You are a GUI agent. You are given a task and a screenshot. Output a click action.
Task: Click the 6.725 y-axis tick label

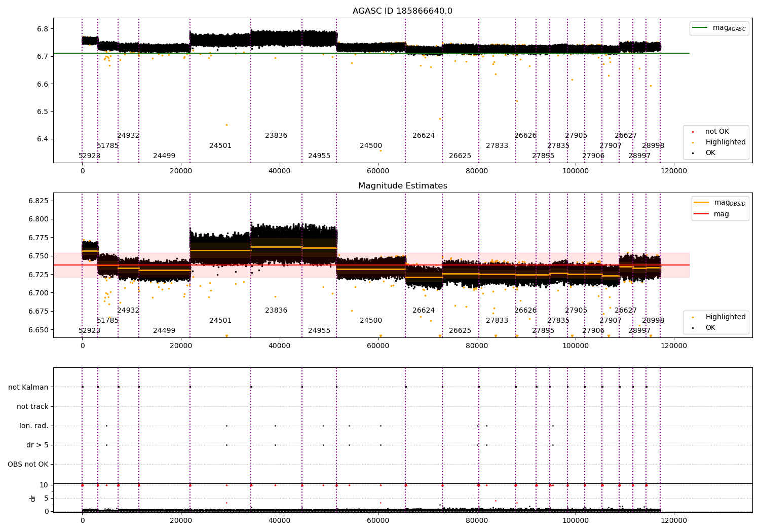tap(39, 275)
